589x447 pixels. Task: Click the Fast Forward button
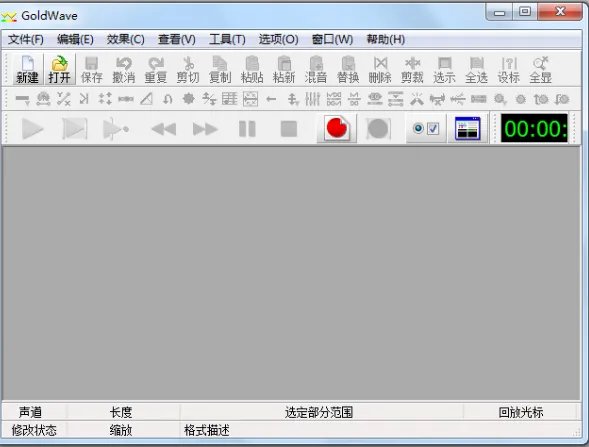point(205,129)
